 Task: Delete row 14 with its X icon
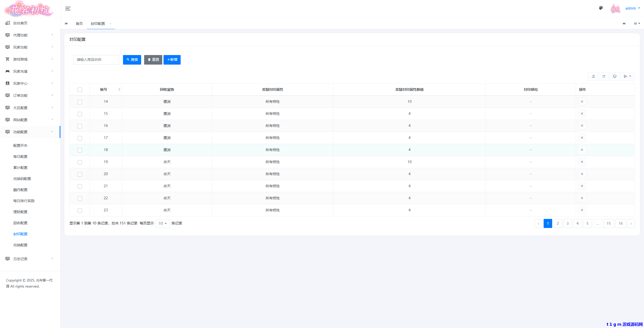(x=582, y=102)
